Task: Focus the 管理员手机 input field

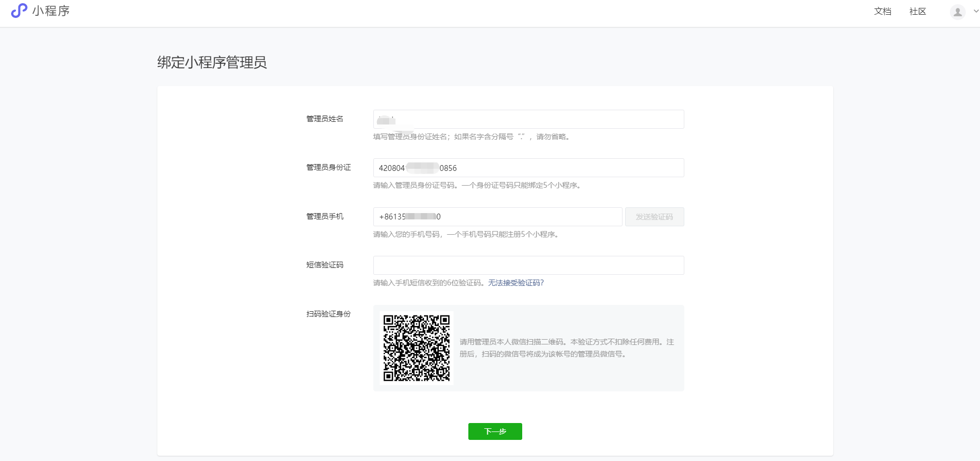Action: (x=497, y=217)
